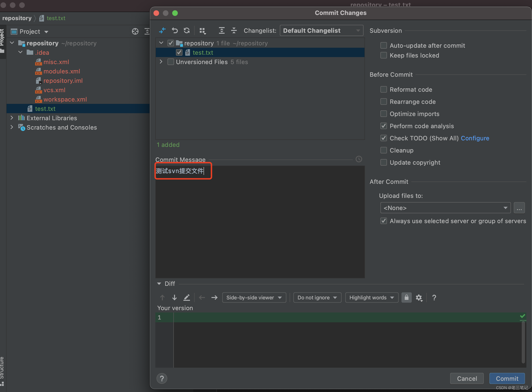
Task: Jump to next difference down arrow
Action: (174, 298)
